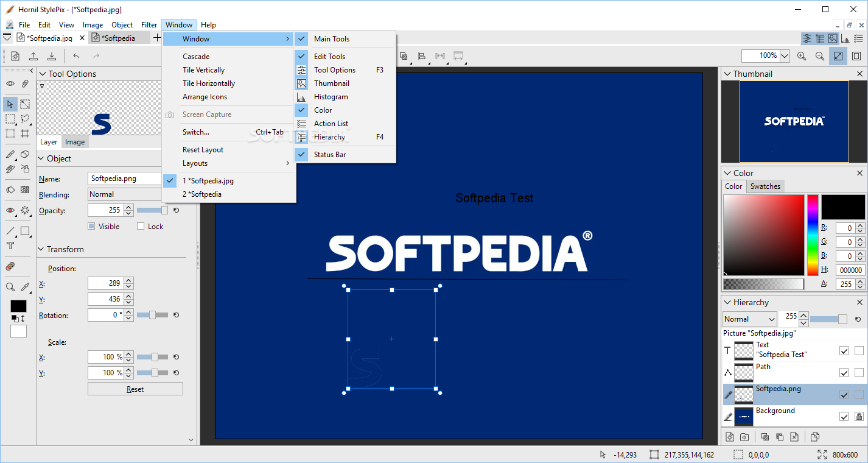Screen dimensions: 868x463
Task: Click the Reset button under Scale
Action: click(x=135, y=389)
